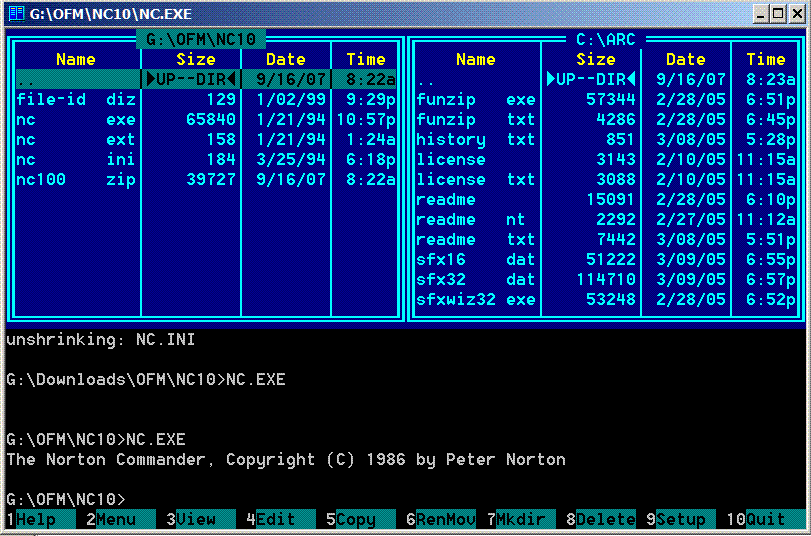This screenshot has height=536, width=811.
Task: Select sfxwiz32 exe in right panel
Action: tap(476, 300)
